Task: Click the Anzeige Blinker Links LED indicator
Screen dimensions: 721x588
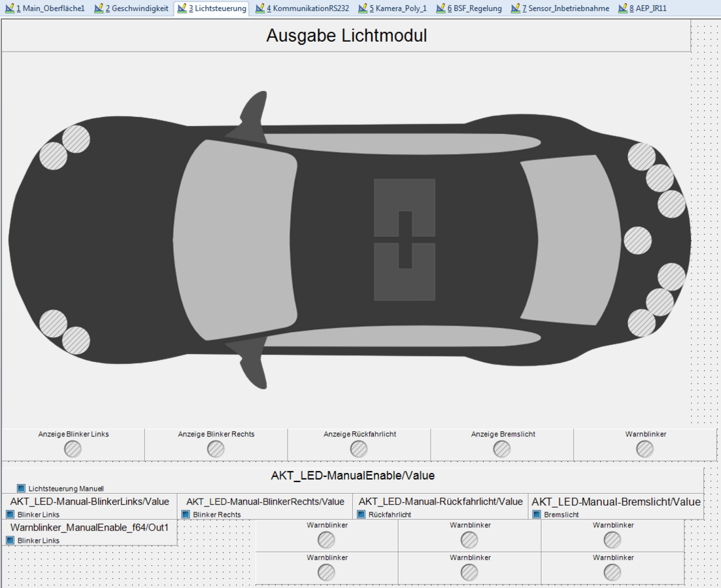Action: coord(73,449)
